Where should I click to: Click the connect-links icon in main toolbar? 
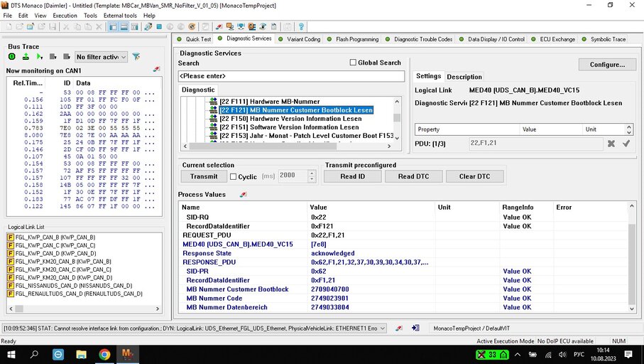point(148,27)
